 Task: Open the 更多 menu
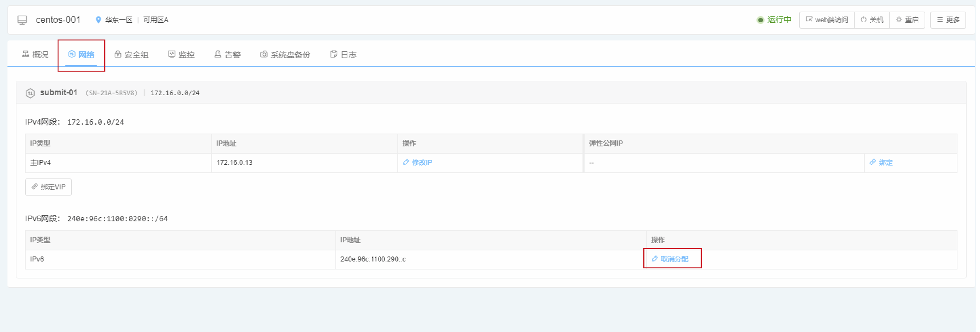[x=948, y=20]
